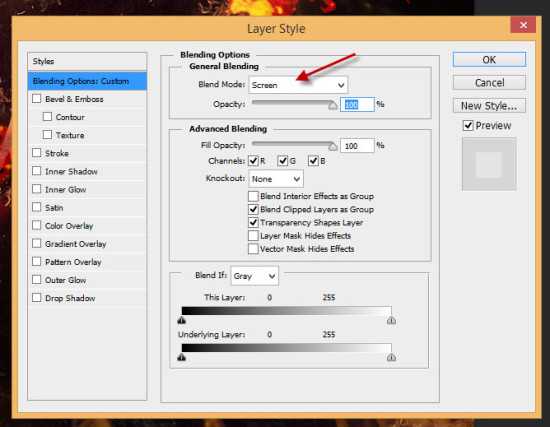Expand the Blend If Gray dropdown
Screen dimensions: 550x427
[255, 276]
